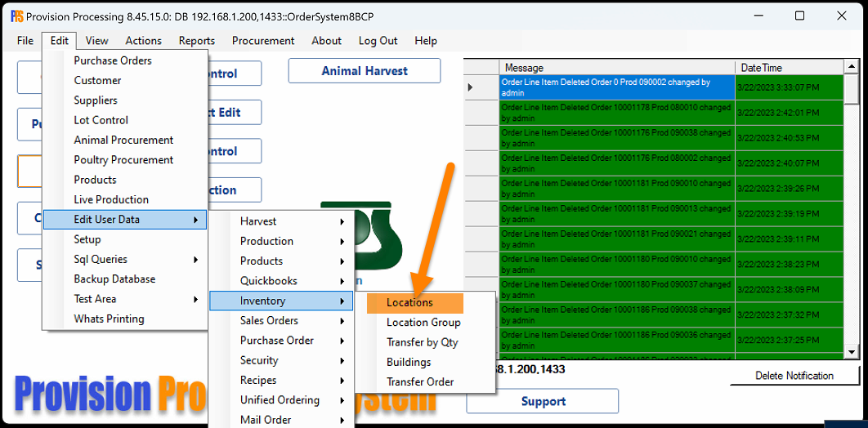Select Transfer by Qty menu item
The height and width of the screenshot is (428, 868).
(424, 342)
